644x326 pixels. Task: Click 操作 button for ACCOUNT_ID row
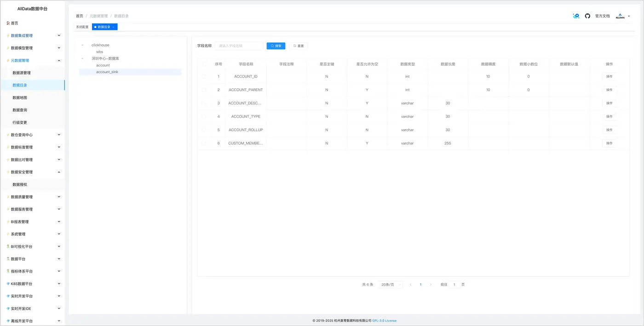pyautogui.click(x=609, y=76)
